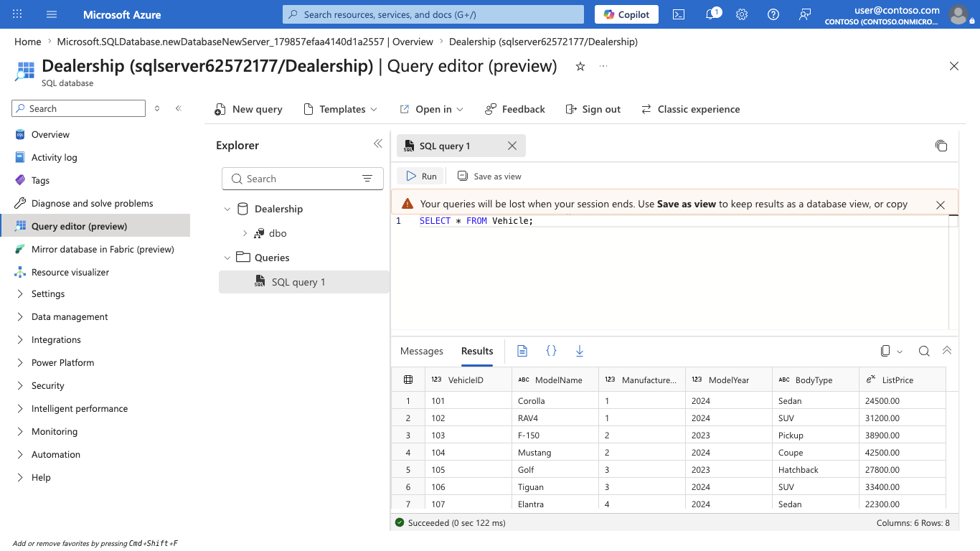This screenshot has height=551, width=980.
Task: Search the results with magnifier icon
Action: pyautogui.click(x=924, y=351)
